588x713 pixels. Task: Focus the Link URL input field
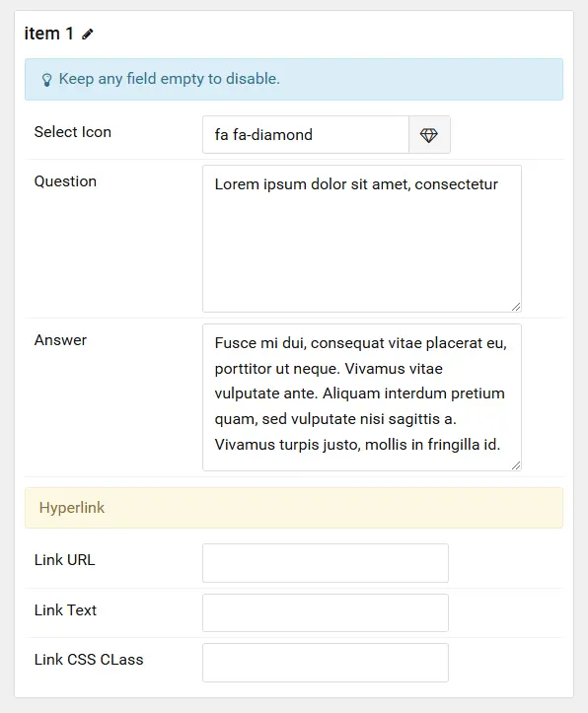tap(326, 563)
